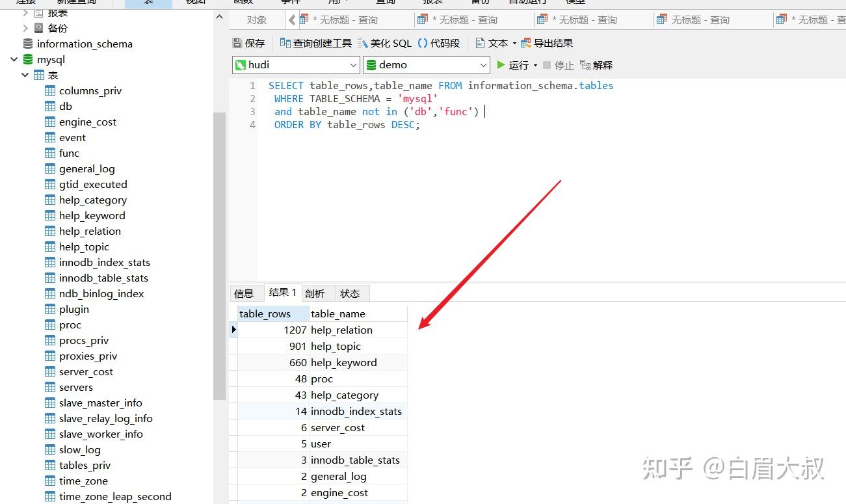Sort results by table_rows column header
Viewport: 846px width, 504px height.
point(265,313)
